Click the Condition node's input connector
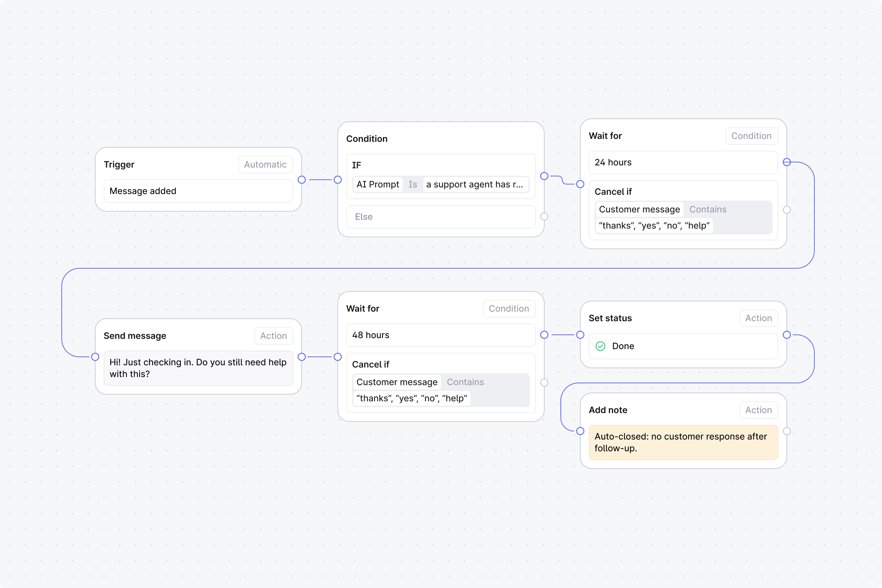 click(x=337, y=180)
